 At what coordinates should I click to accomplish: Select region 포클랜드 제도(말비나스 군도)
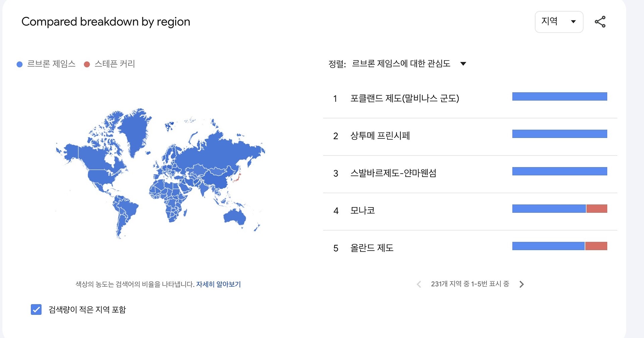405,98
